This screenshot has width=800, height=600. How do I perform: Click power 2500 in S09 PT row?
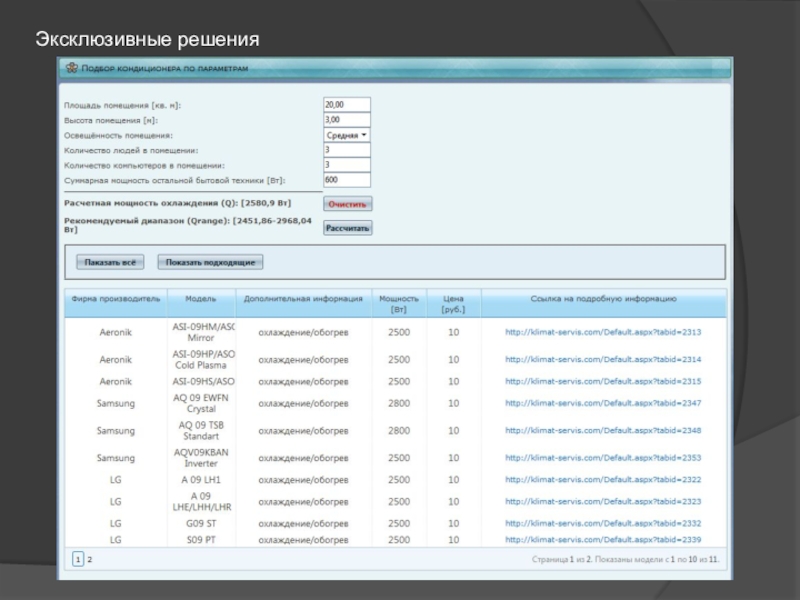398,540
